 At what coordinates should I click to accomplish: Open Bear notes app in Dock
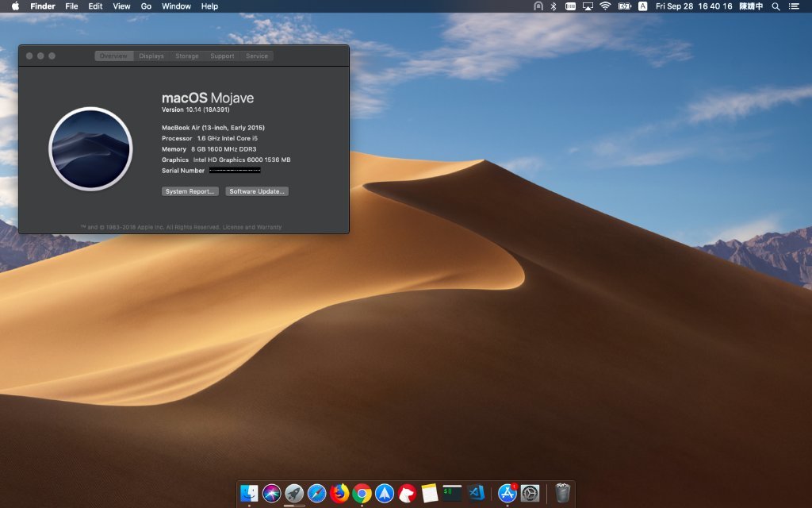408,493
